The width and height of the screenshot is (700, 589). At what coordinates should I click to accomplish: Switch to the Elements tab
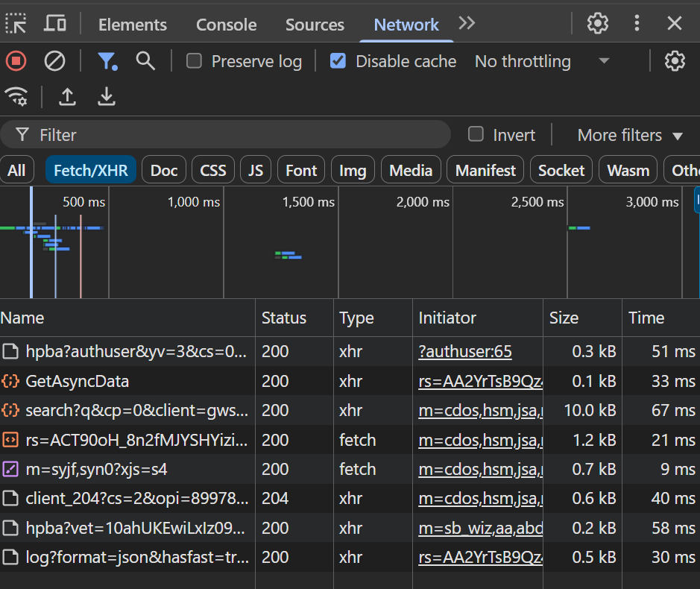[x=133, y=25]
